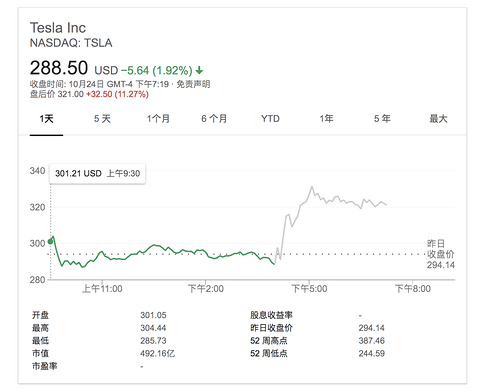This screenshot has height=389, width=480.
Task: Open the 最大 range tab
Action: coord(438,119)
